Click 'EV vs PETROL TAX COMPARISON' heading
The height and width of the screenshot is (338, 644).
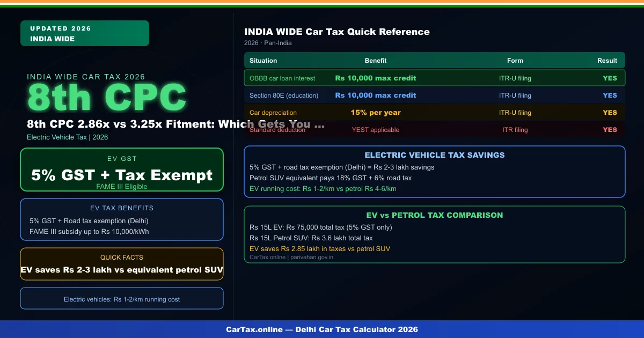click(435, 215)
